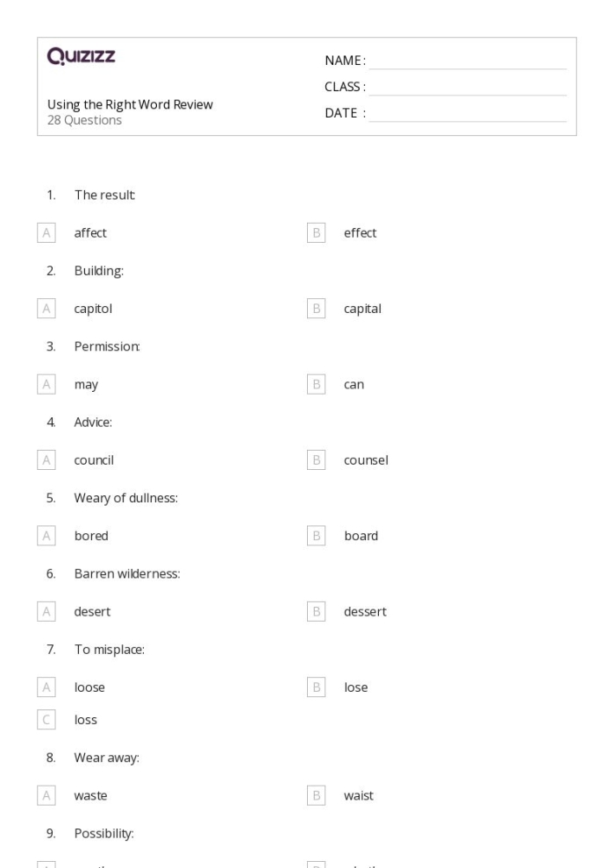
Task: Check option A for 'desert'
Action: 46,611
